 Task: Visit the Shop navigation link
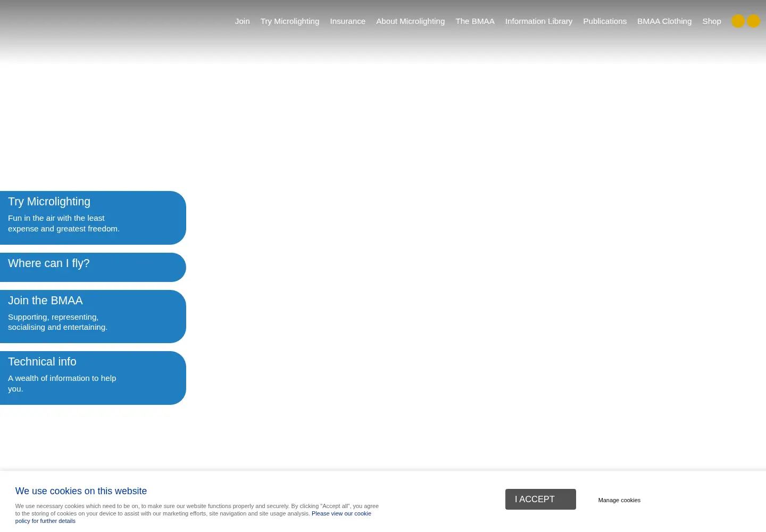click(x=712, y=21)
